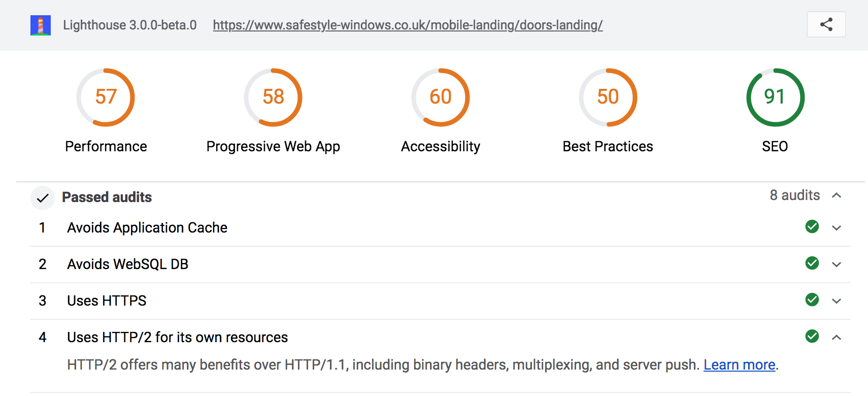The image size is (868, 396).
Task: Expand the Avoids WebSQL DB audit
Action: click(x=838, y=263)
